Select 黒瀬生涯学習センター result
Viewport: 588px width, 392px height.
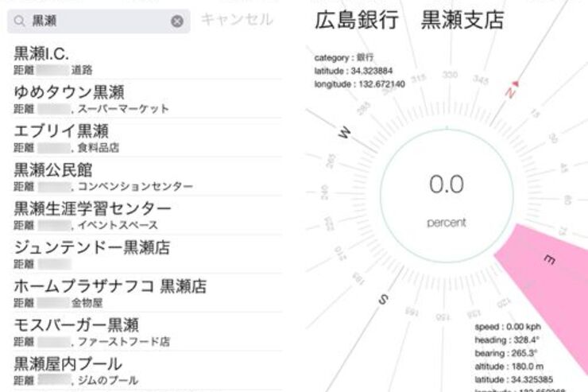(147, 215)
